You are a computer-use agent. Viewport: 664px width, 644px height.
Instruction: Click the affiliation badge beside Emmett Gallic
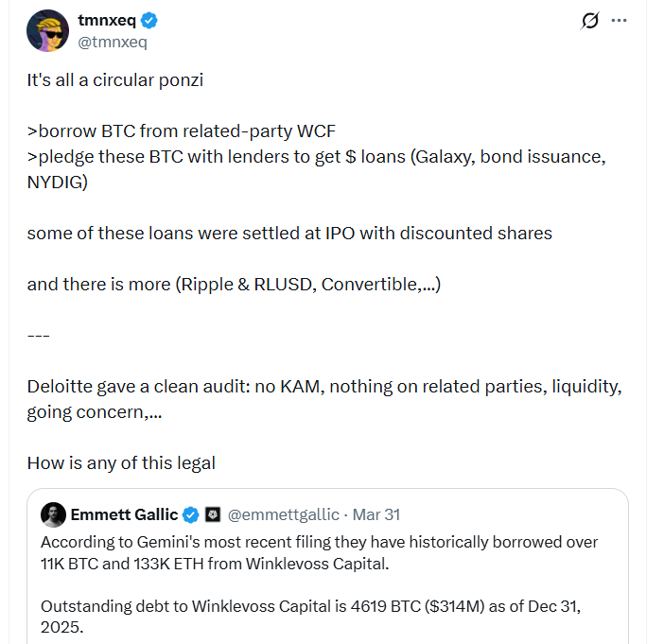213,514
